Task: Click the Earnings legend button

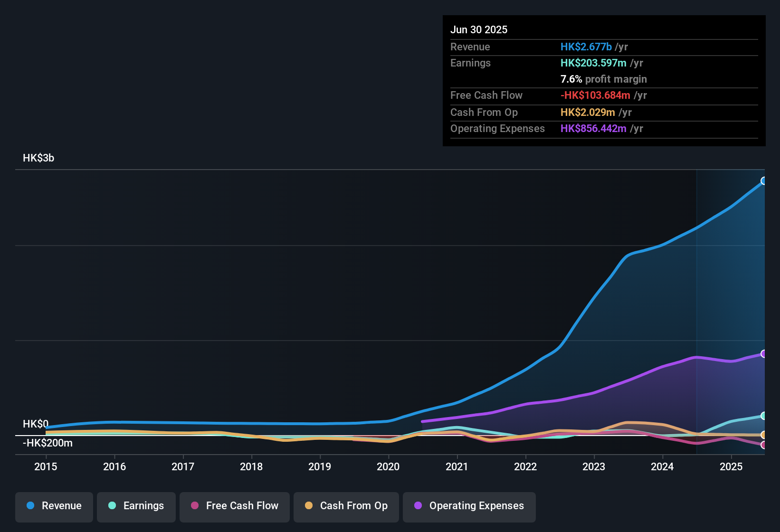Action: [x=136, y=506]
